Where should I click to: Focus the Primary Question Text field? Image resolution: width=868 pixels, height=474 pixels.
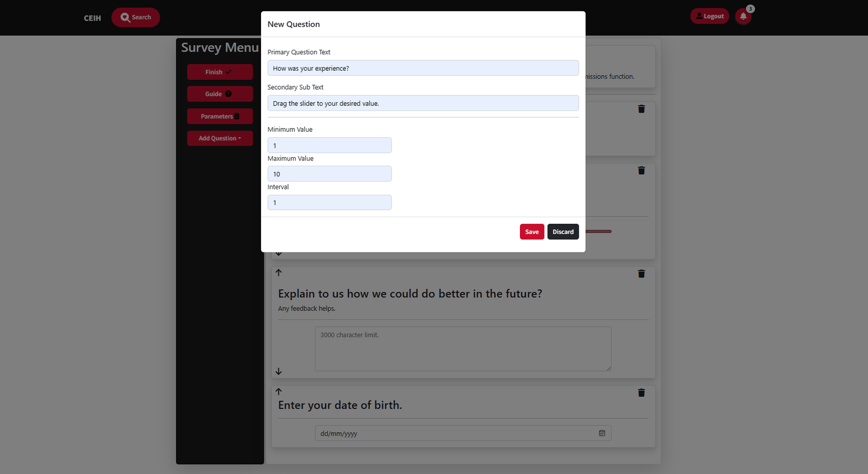click(x=423, y=68)
